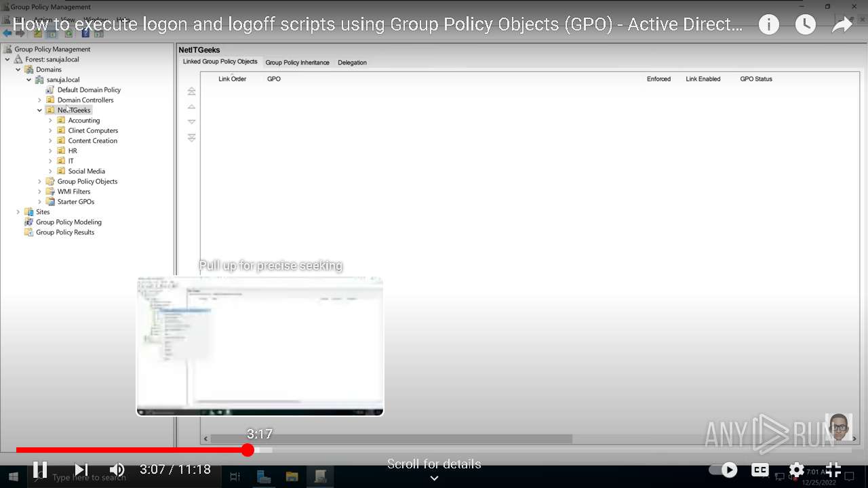Collapse the Domains node
The height and width of the screenshot is (488, 868).
(x=18, y=70)
